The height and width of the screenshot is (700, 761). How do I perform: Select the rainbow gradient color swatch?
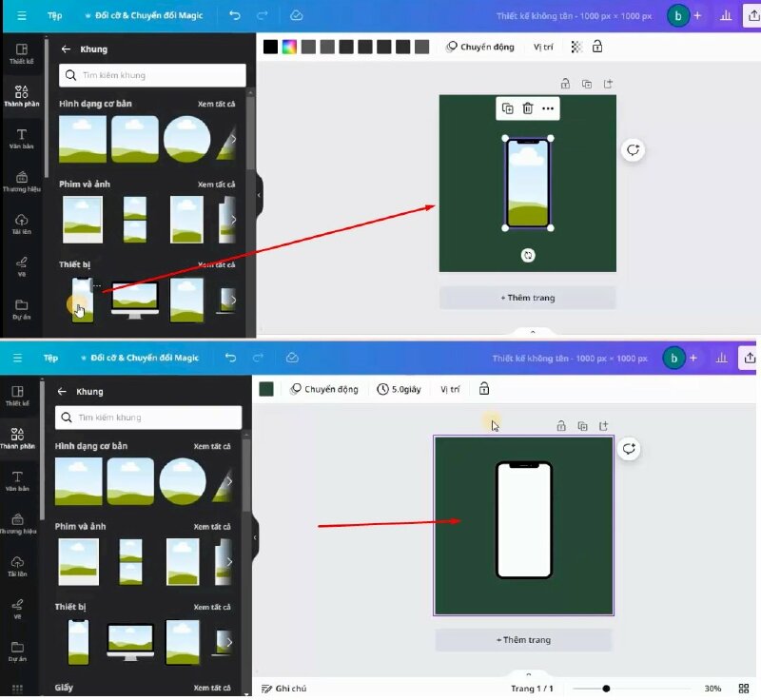[289, 47]
